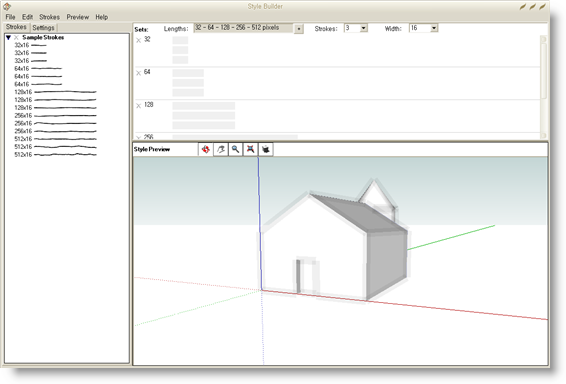
Task: Select the Orbit tool in Style Preview
Action: (x=206, y=149)
